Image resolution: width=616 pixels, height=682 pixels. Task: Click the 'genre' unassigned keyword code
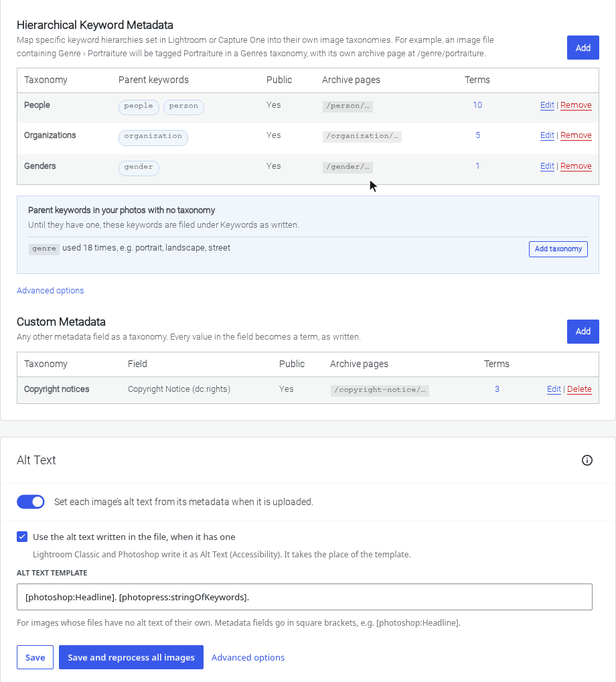(44, 249)
